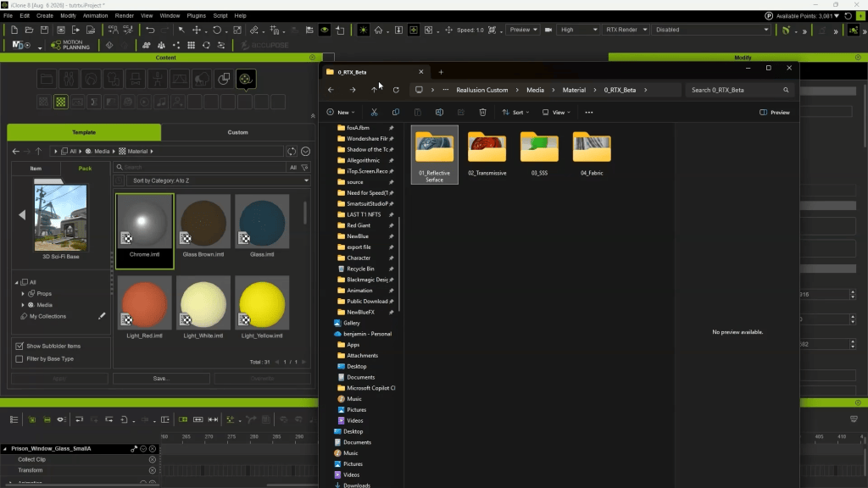Click the refresh icon in Content path bar
Viewport: 868px width, 488px height.
(292, 151)
